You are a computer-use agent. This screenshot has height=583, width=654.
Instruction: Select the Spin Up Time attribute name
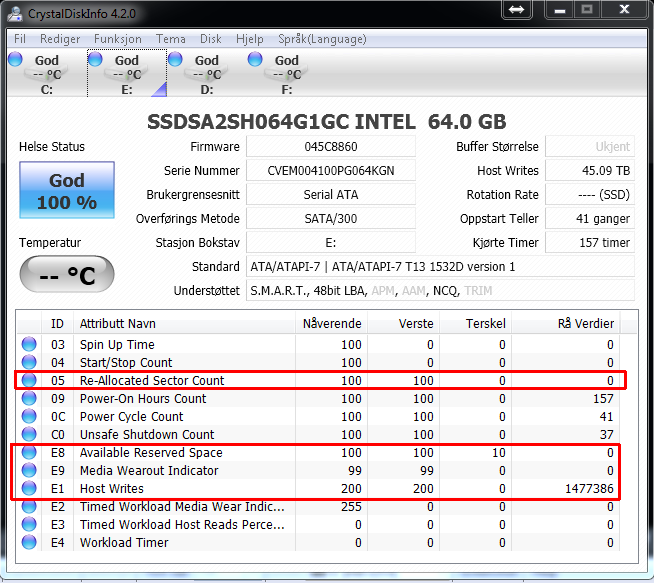[117, 344]
